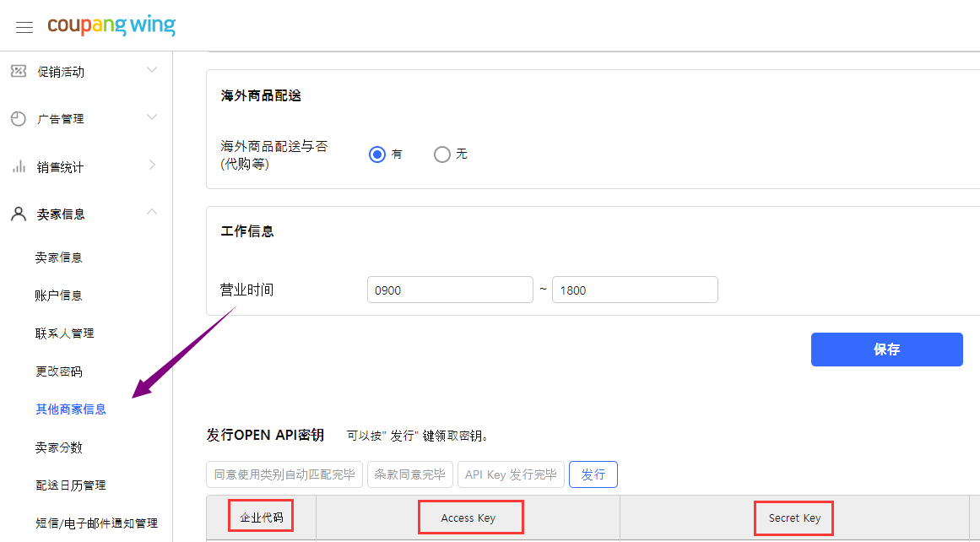Image resolution: width=980 pixels, height=542 pixels.
Task: Expand the 销售统计 submenu arrow
Action: pos(153,165)
